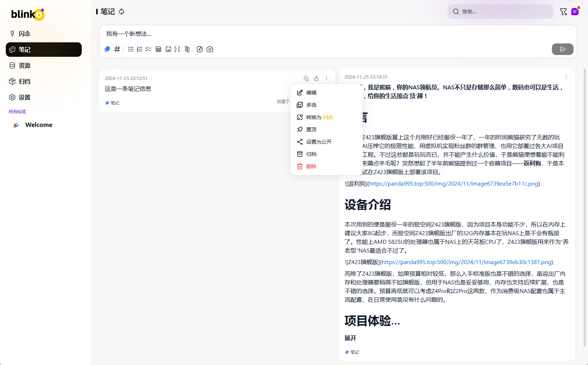Viewport: 588px width, 365px height.
Task: Open 设置 in the sidebar
Action: 44,97
